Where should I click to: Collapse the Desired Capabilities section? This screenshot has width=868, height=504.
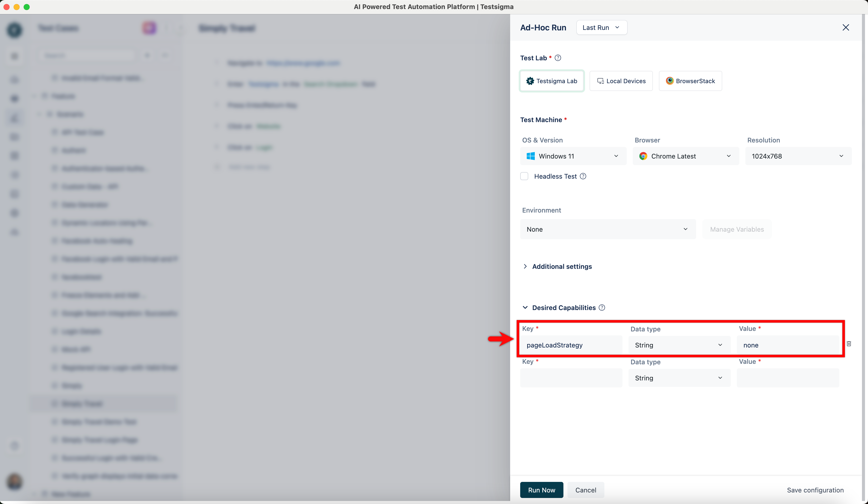coord(525,308)
